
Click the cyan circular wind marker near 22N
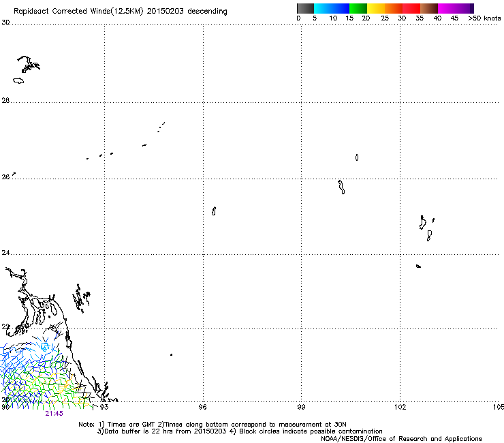(45, 346)
